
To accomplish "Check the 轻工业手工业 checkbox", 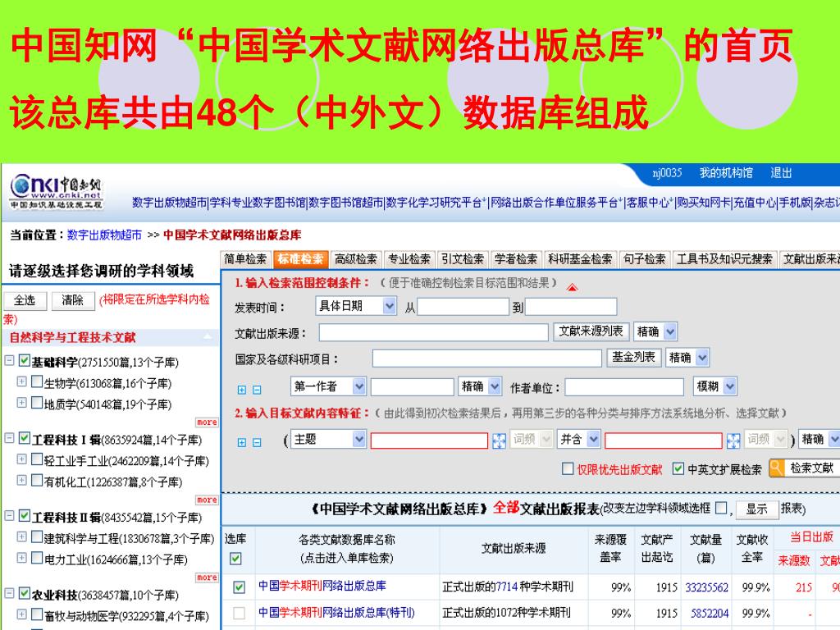I will [x=37, y=459].
